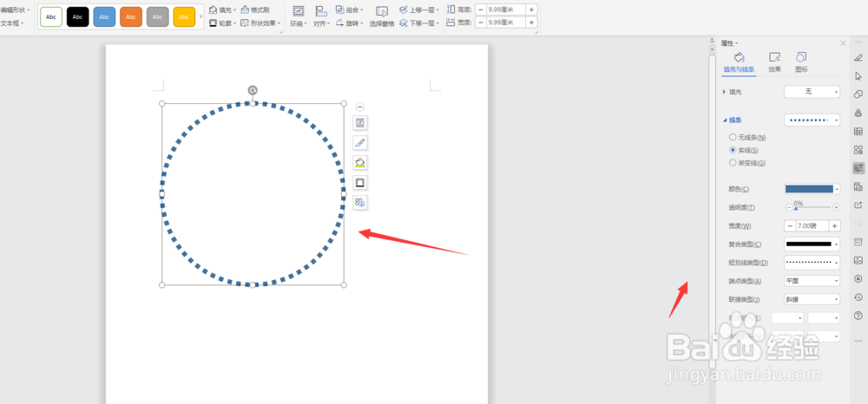Open the pen/edit sidebar tool
868x404 pixels.
pos(858,57)
